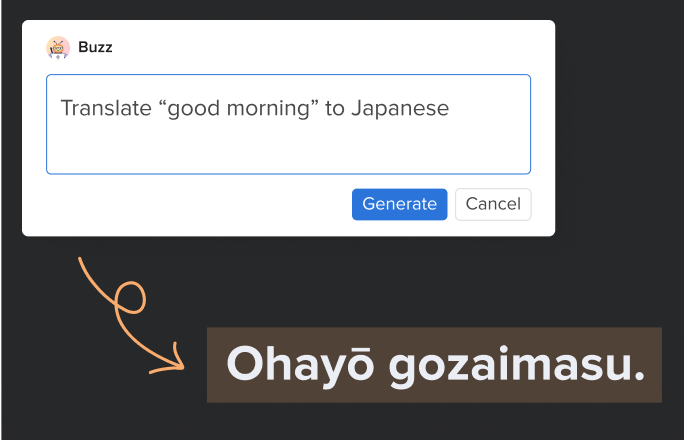
Task: Select the Ohayō gozaimasu result box
Action: [x=434, y=365]
